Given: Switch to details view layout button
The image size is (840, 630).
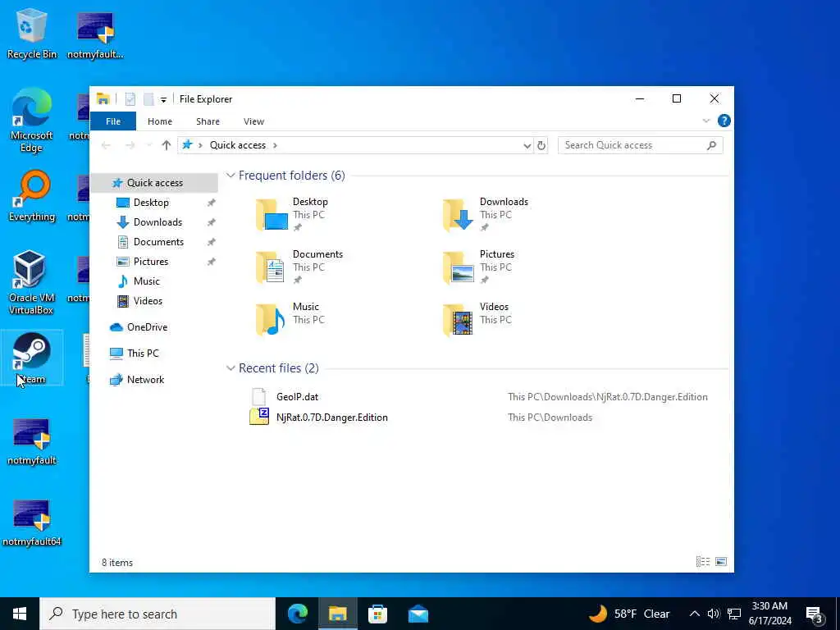Looking at the screenshot, I should (x=702, y=561).
